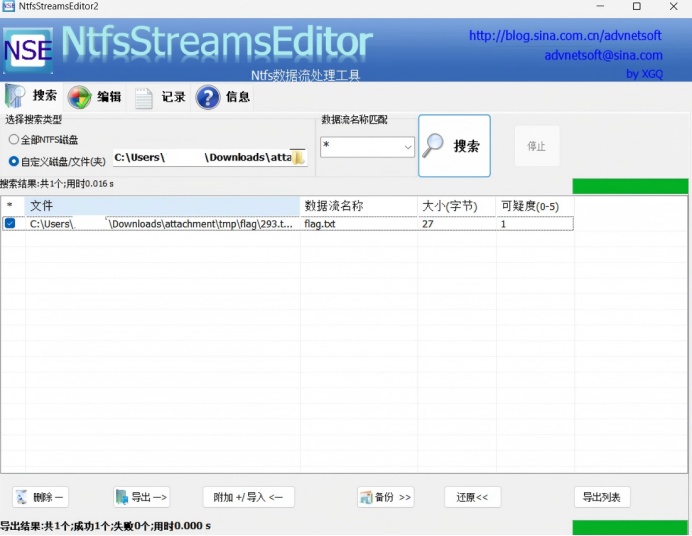Switch to the 信息 (Info) tab

tap(223, 97)
